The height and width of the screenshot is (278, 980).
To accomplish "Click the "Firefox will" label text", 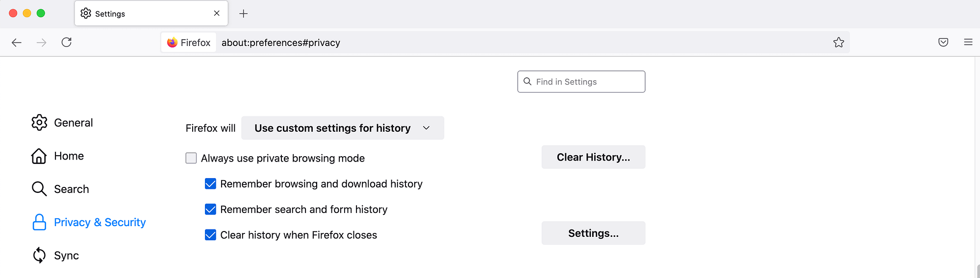I will [x=210, y=128].
